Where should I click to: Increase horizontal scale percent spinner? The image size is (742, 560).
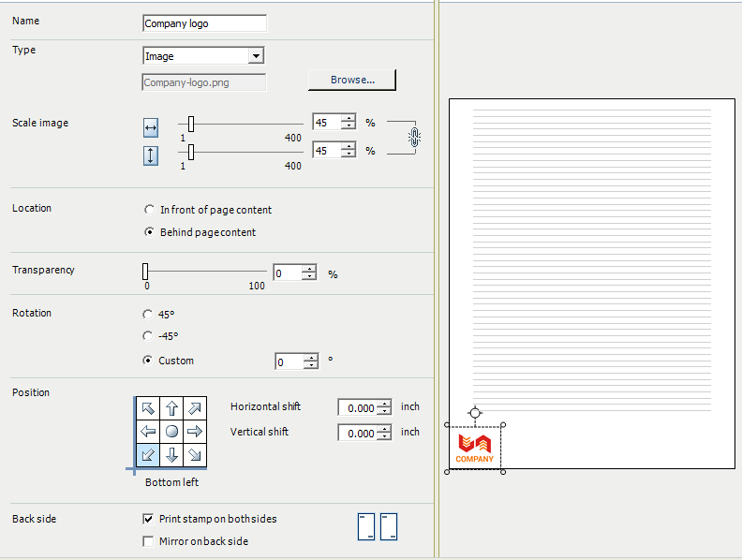coord(349,118)
